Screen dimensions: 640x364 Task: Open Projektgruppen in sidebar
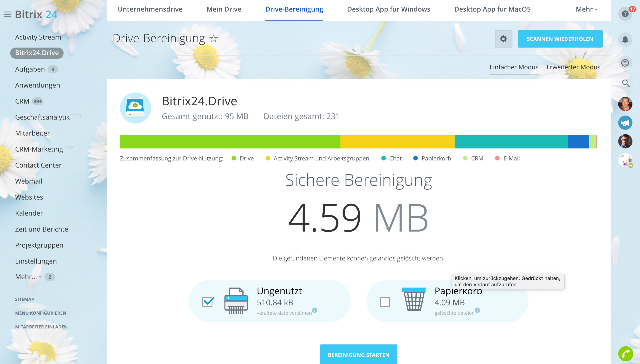click(39, 245)
